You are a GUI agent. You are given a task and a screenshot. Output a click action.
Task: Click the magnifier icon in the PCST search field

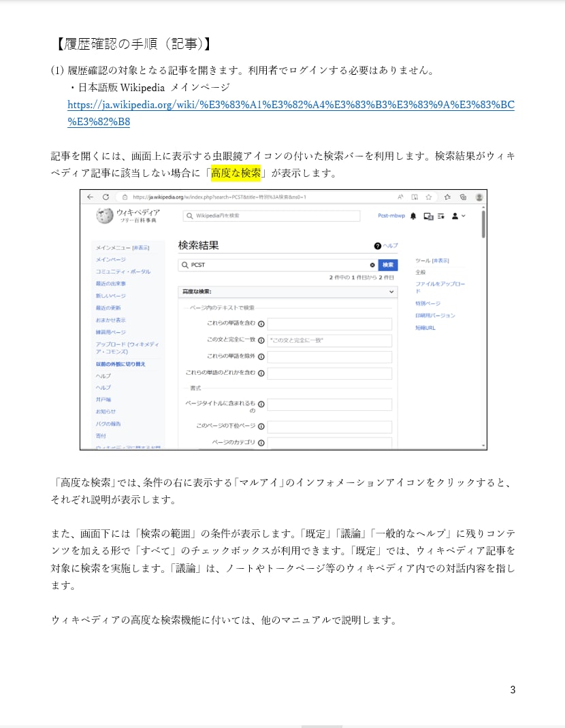point(185,265)
